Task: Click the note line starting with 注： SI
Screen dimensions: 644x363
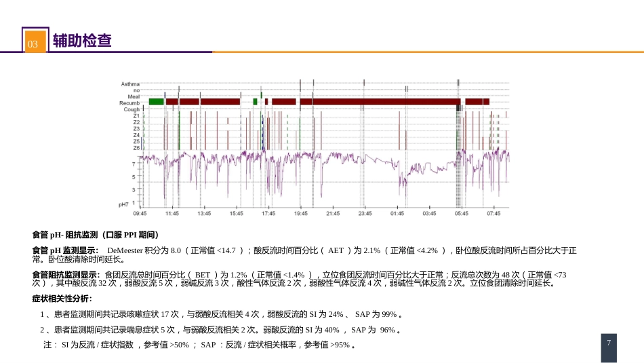Action: (x=199, y=345)
